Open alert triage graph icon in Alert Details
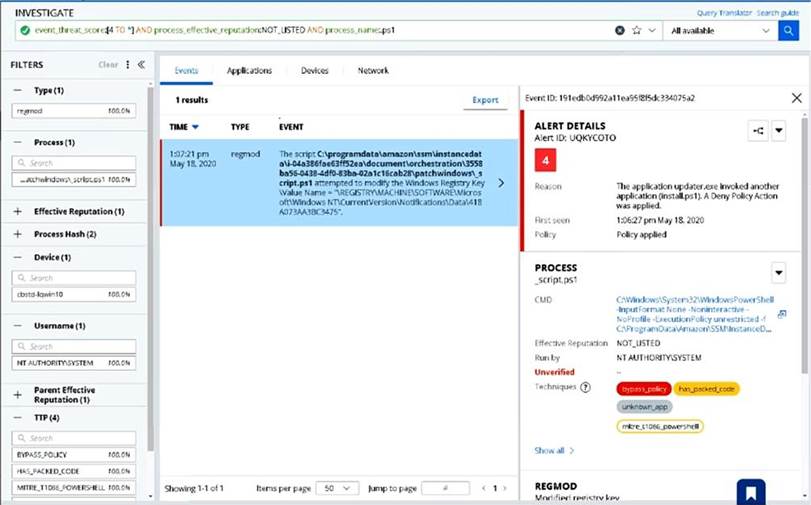The height and width of the screenshot is (505, 811). pos(757,130)
